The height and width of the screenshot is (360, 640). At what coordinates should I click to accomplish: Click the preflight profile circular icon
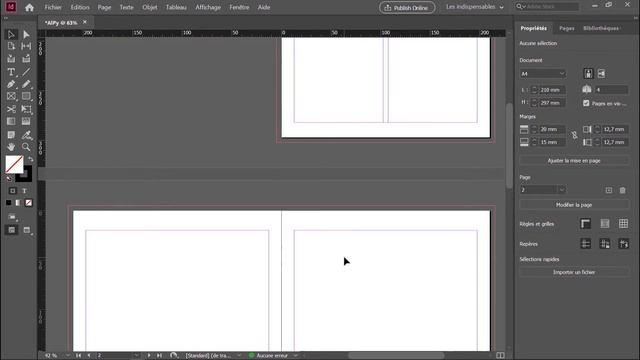coord(173,356)
